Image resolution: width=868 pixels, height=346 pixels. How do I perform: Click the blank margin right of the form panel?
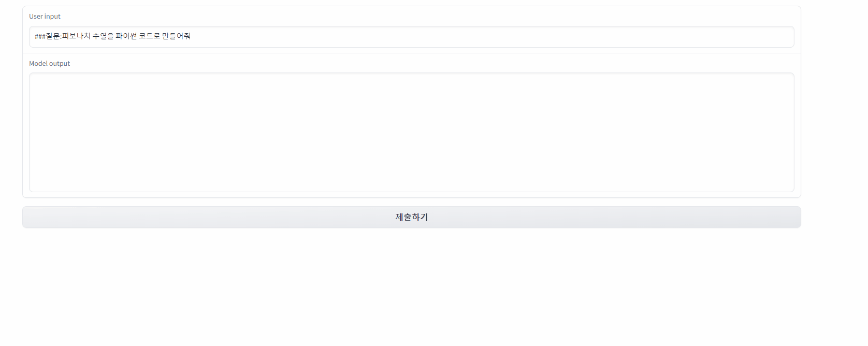834,104
